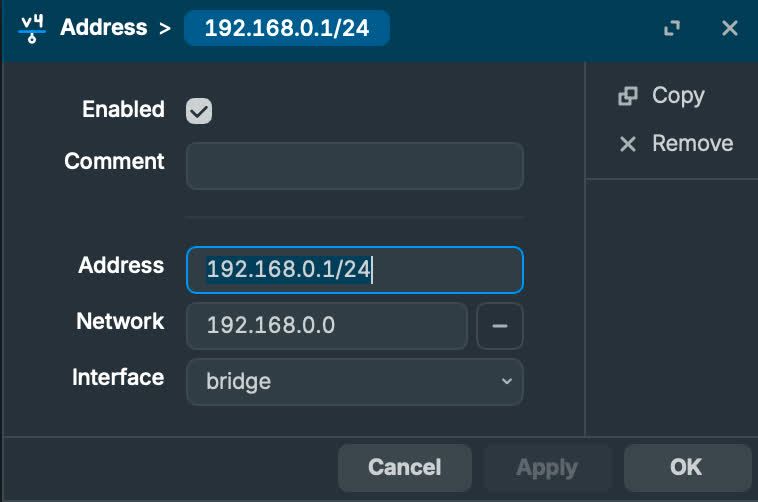758x502 pixels.
Task: Uncheck the Enabled checkbox
Action: pyautogui.click(x=200, y=111)
